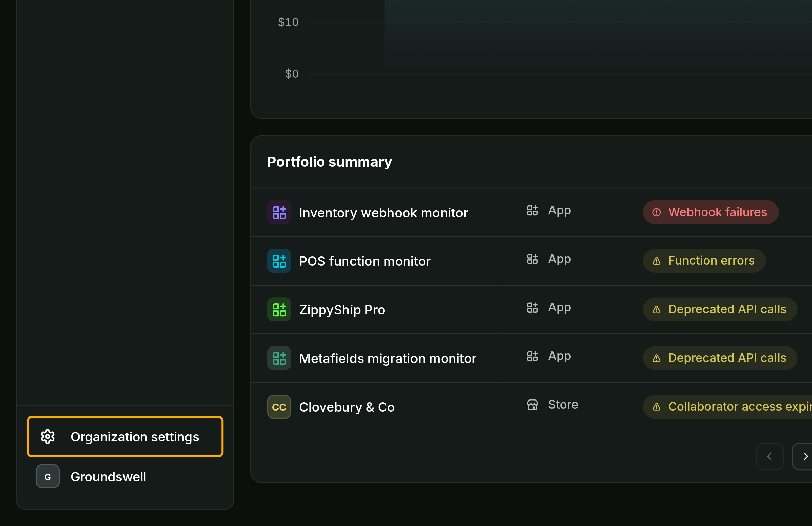Image resolution: width=812 pixels, height=526 pixels.
Task: Open the Function errors badge
Action: click(x=704, y=261)
